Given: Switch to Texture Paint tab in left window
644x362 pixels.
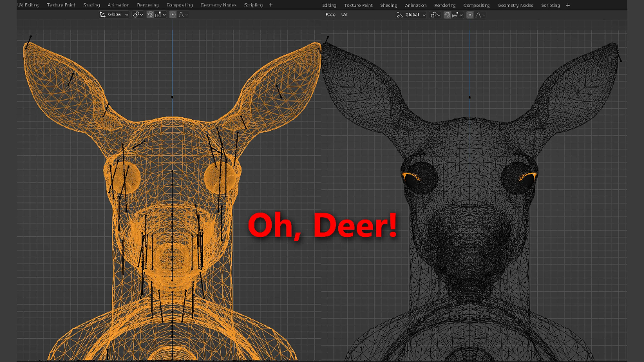Looking at the screenshot, I should click(x=61, y=5).
